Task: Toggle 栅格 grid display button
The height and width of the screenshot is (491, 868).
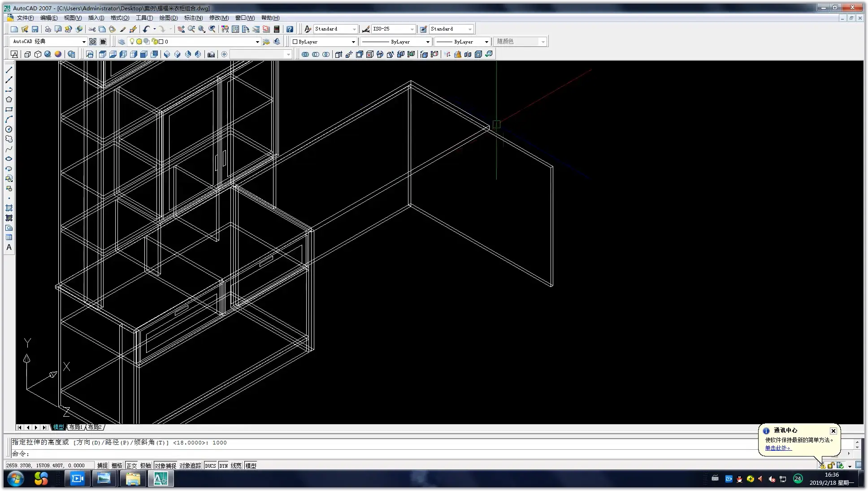Action: [x=117, y=465]
